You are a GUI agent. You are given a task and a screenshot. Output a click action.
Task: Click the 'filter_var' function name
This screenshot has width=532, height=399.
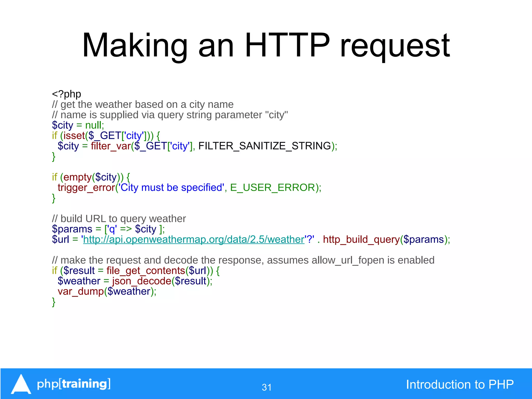(x=111, y=146)
